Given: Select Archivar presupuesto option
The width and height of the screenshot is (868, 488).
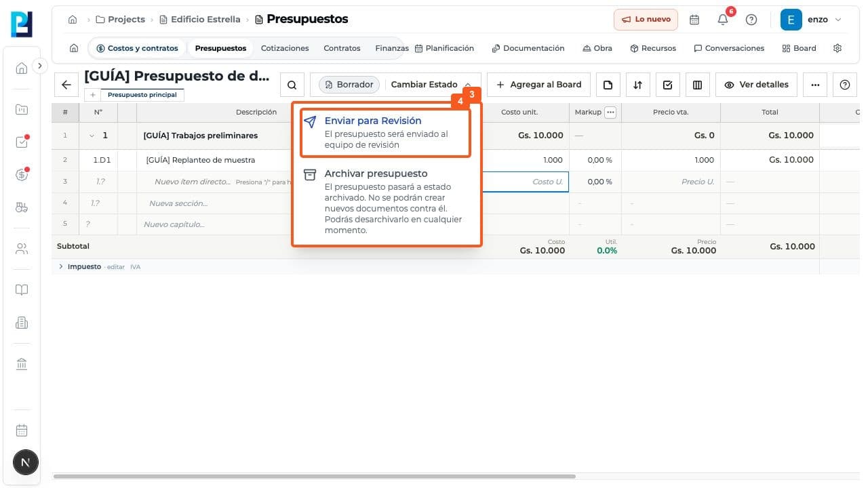Looking at the screenshot, I should [x=385, y=201].
